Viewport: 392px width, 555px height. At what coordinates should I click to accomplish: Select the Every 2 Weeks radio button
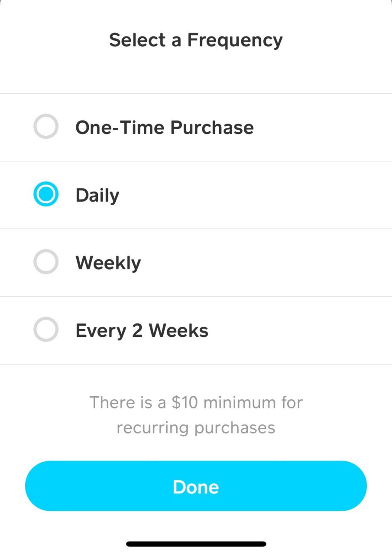tap(45, 330)
